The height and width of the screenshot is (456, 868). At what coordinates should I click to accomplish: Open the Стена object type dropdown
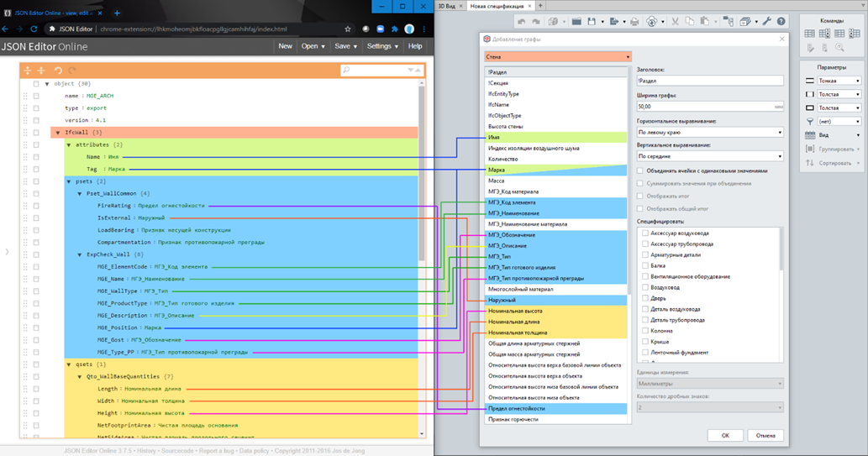click(556, 57)
